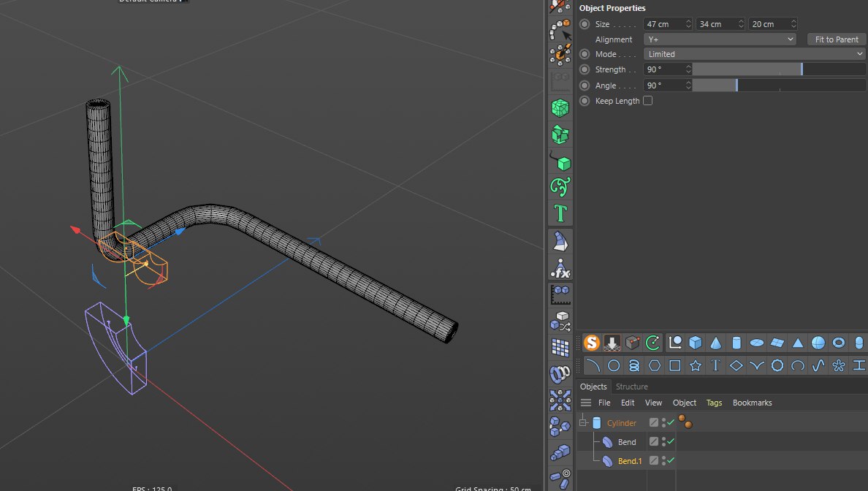Viewport: 868px width, 491px height.
Task: Disable the Bend deformer green checkmark
Action: pos(671,441)
